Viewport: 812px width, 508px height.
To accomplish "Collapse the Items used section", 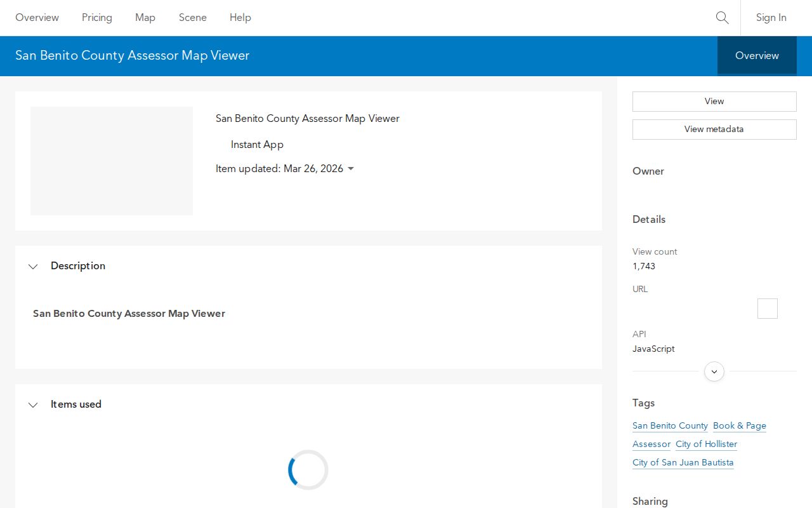I will [33, 404].
